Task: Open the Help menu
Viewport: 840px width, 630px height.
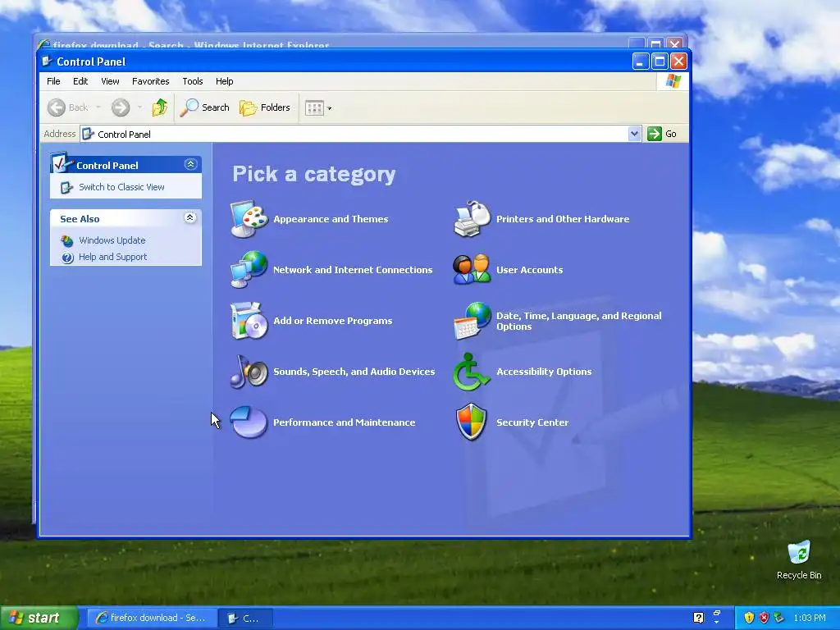Action: pos(225,81)
